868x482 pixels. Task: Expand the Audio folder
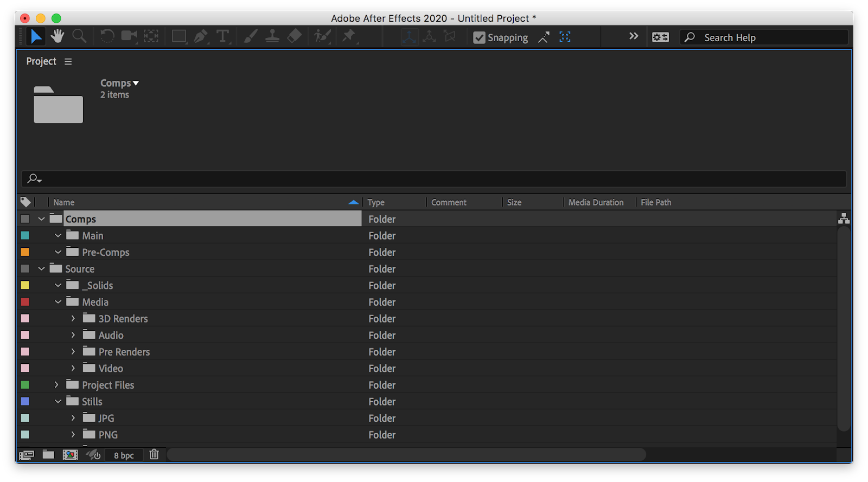click(x=73, y=335)
